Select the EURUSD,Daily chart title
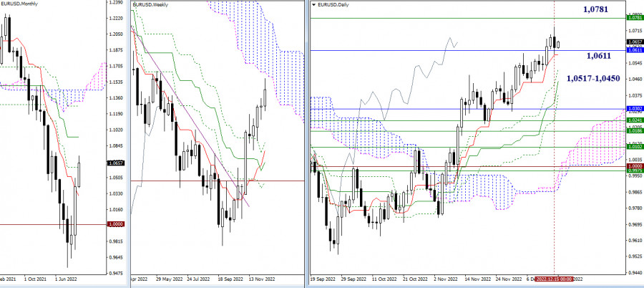644x288 pixels. (332, 4)
